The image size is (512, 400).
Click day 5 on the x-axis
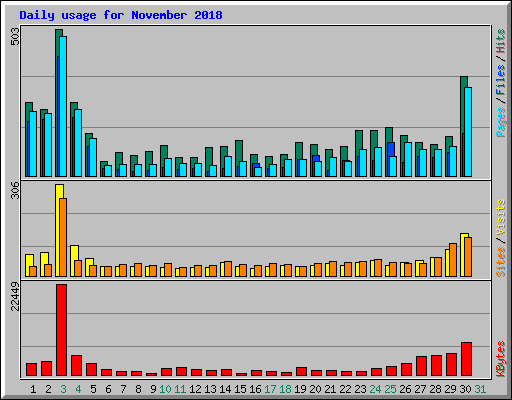pos(93,389)
